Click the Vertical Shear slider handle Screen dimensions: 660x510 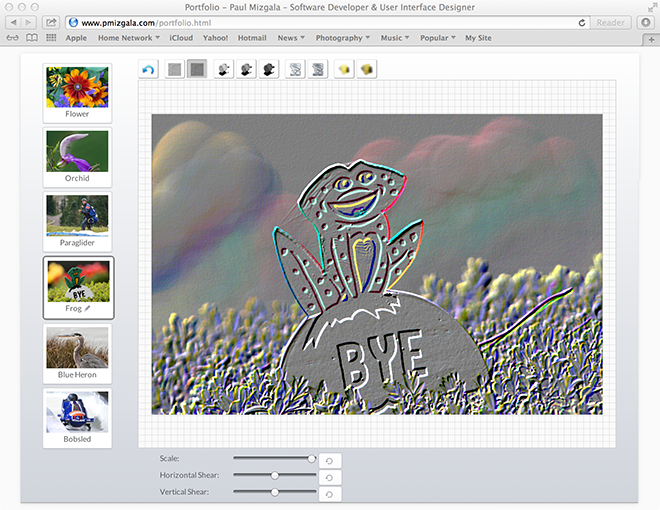point(274,491)
